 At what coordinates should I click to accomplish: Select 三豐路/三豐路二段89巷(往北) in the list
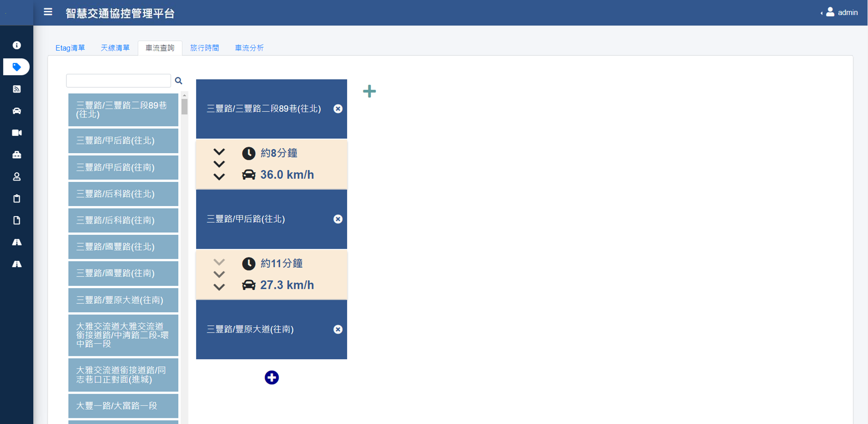point(123,110)
